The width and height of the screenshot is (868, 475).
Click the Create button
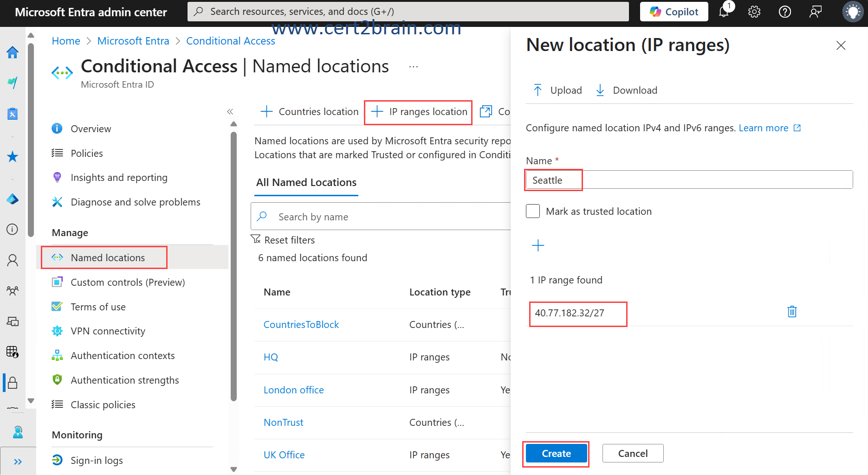coord(556,454)
